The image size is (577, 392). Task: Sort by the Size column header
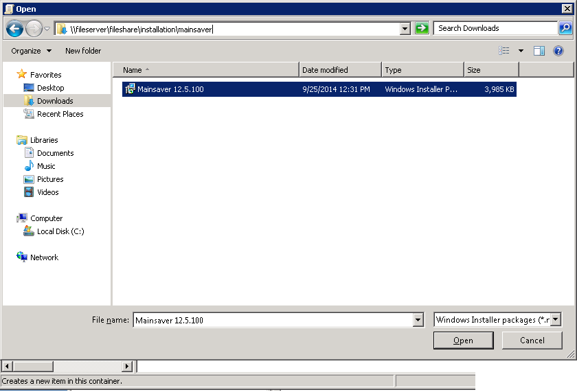[491, 70]
